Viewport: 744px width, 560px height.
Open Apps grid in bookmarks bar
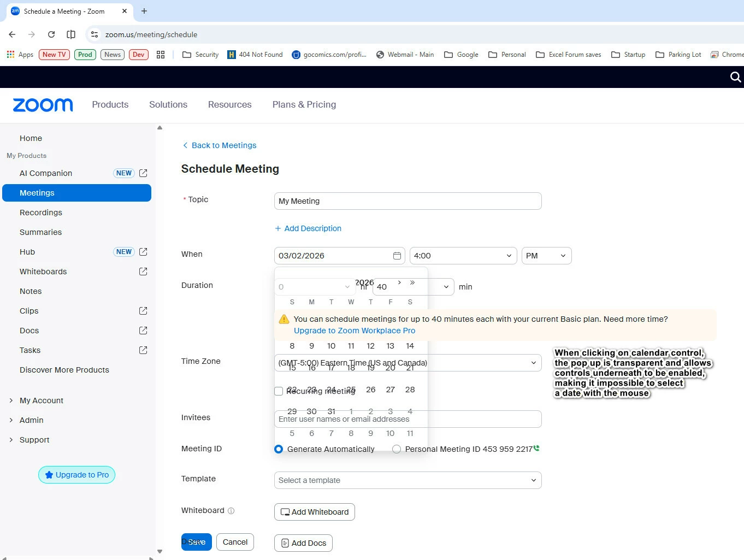(20, 55)
